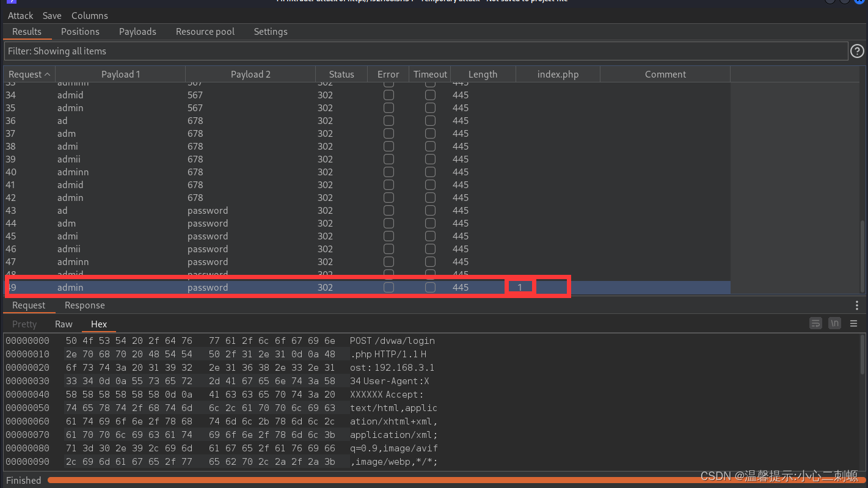868x488 pixels.
Task: Click hex offset row 00000090
Action: tap(27, 462)
